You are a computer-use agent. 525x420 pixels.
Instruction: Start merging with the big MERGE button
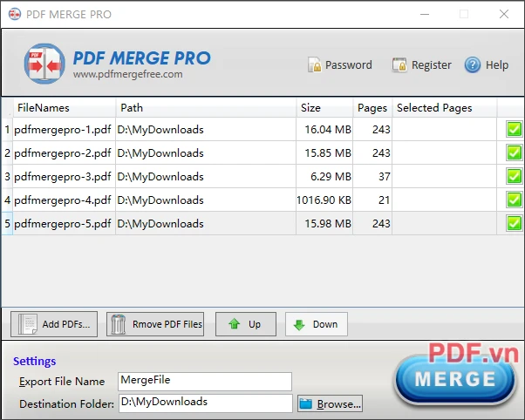pos(455,380)
